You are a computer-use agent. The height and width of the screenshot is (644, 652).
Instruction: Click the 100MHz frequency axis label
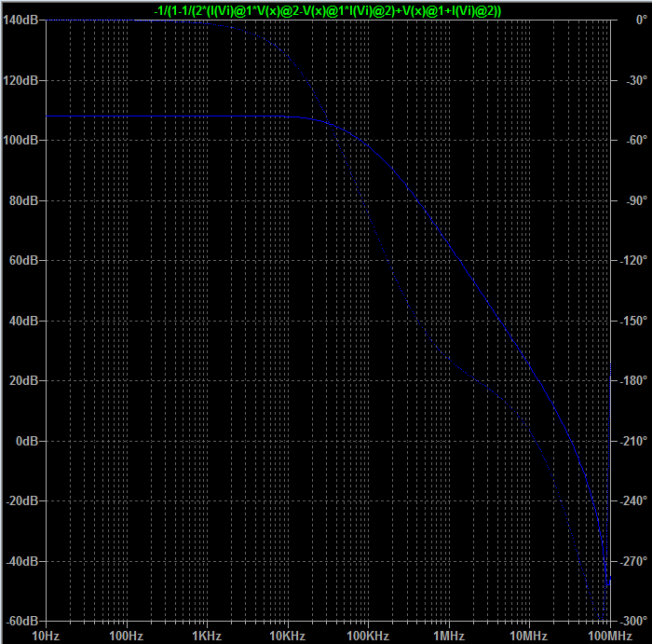610,637
